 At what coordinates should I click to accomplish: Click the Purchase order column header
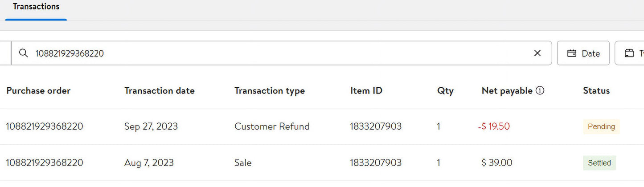click(x=38, y=91)
